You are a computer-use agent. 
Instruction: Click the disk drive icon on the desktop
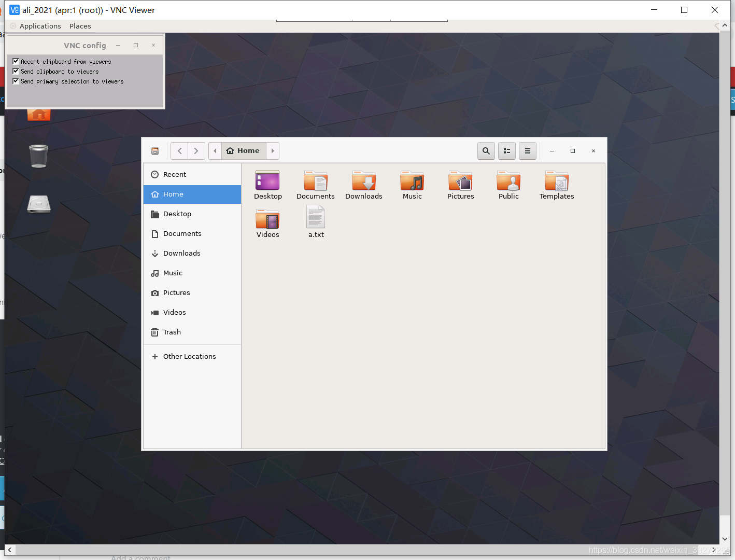tap(39, 204)
